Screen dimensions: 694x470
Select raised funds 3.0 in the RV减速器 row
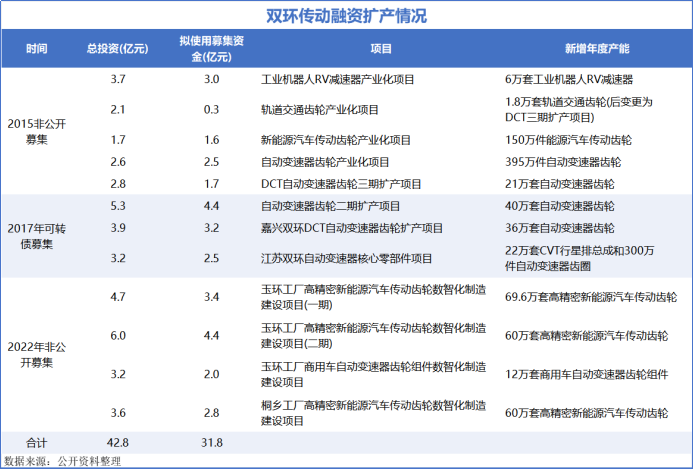click(x=212, y=79)
